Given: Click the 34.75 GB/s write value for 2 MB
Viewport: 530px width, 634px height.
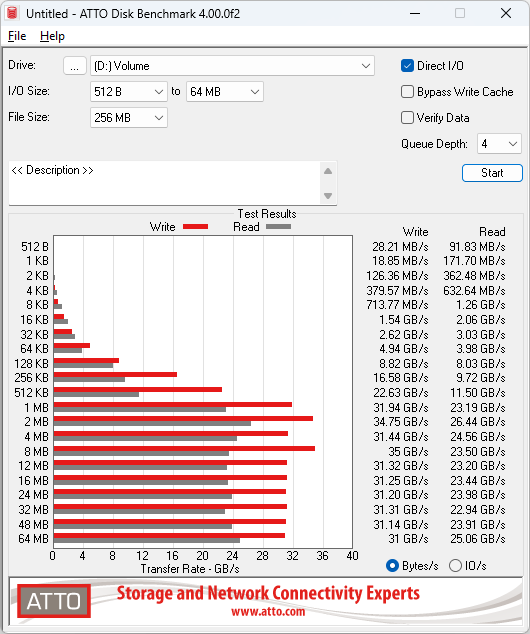Looking at the screenshot, I should pos(401,422).
